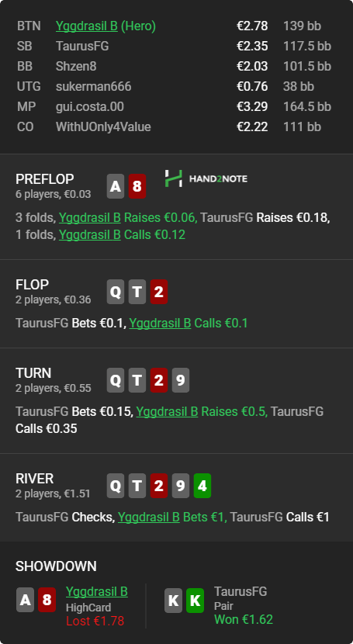Click the 9 card in the turn row
This screenshot has height=644, width=353.
(181, 380)
